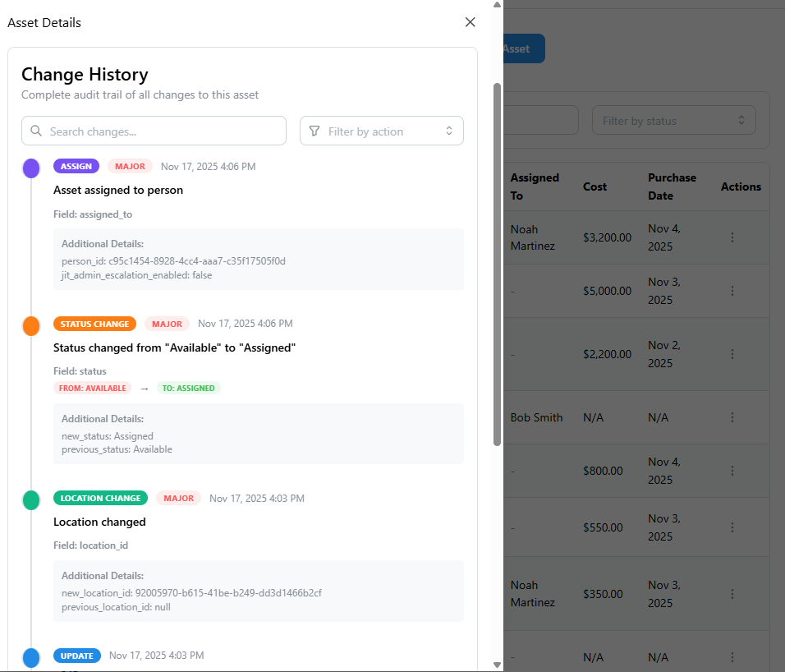This screenshot has width=785, height=672.
Task: Open the Filter by action dropdown
Action: 381,130
